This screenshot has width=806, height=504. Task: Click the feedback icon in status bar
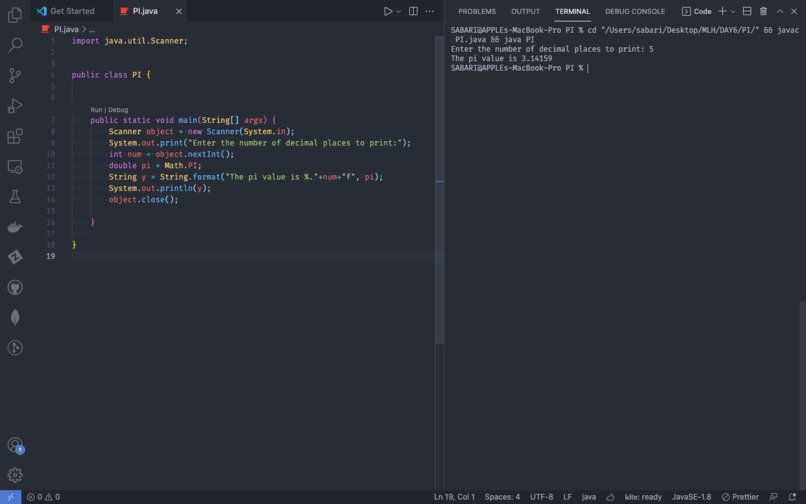click(773, 497)
